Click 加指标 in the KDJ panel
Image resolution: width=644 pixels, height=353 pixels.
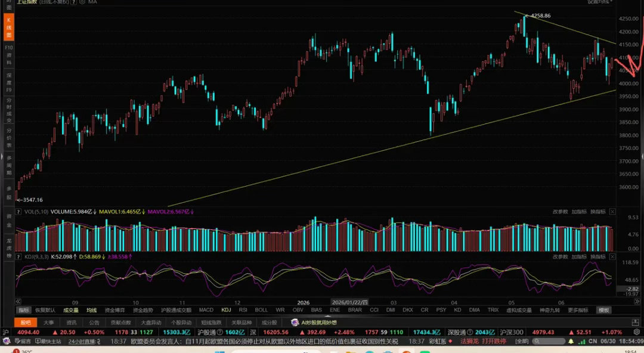tap(579, 257)
